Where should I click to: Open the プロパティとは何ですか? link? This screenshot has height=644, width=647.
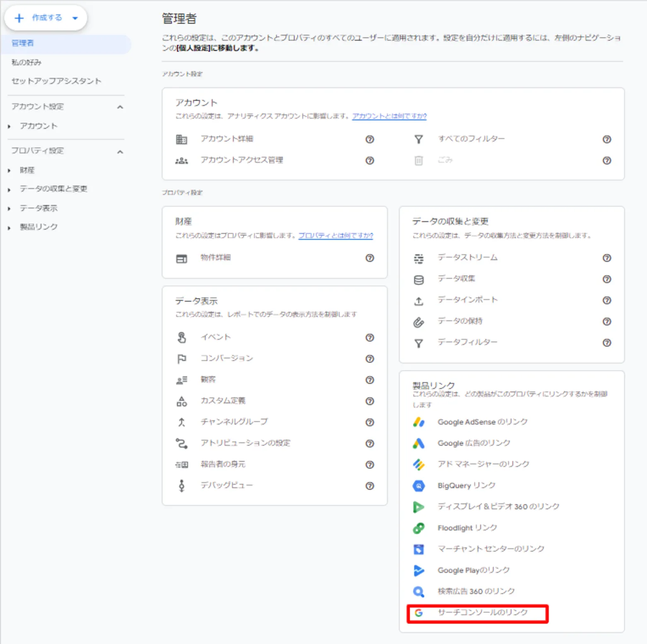pos(336,235)
